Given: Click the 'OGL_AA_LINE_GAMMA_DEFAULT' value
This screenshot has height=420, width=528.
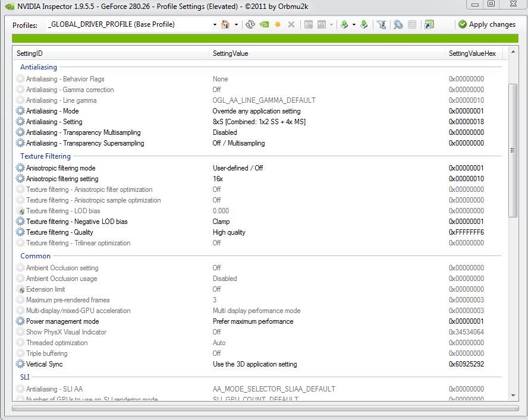Looking at the screenshot, I should coord(264,100).
